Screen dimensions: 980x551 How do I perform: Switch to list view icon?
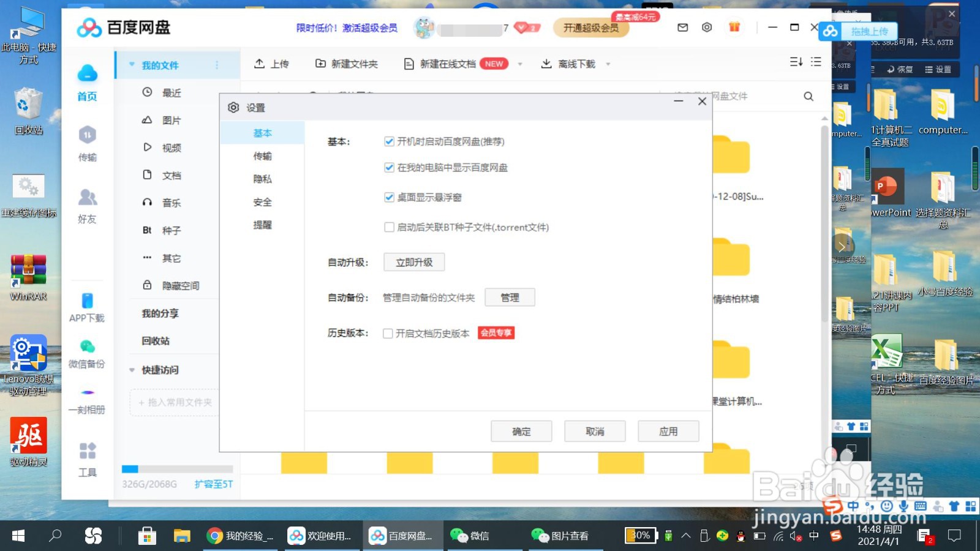point(816,62)
